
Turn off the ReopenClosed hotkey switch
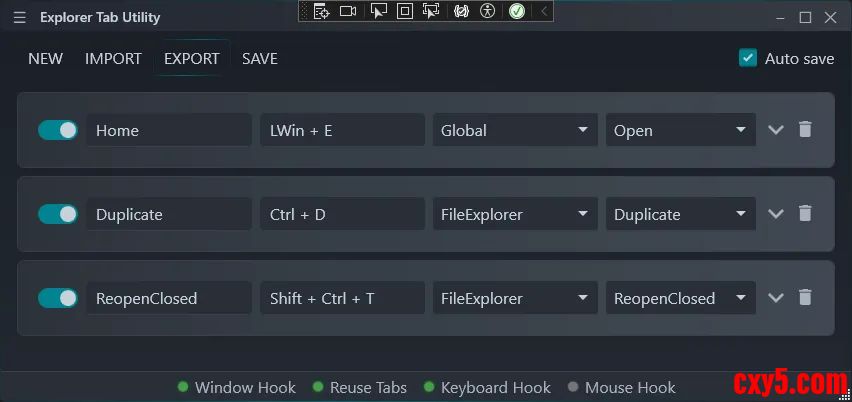(58, 298)
